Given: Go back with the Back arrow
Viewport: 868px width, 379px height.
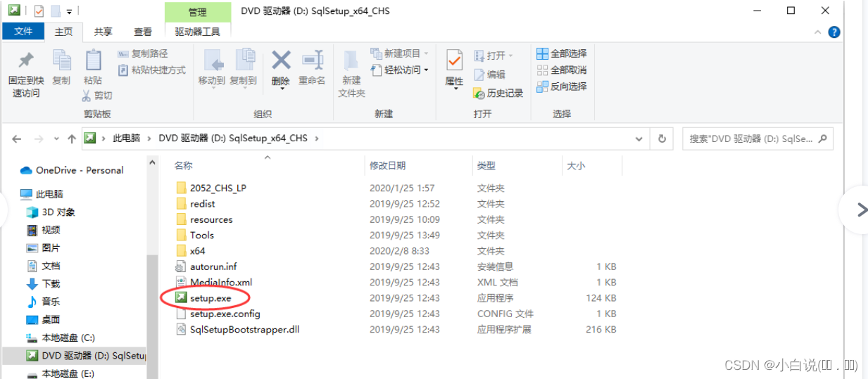Looking at the screenshot, I should [17, 139].
